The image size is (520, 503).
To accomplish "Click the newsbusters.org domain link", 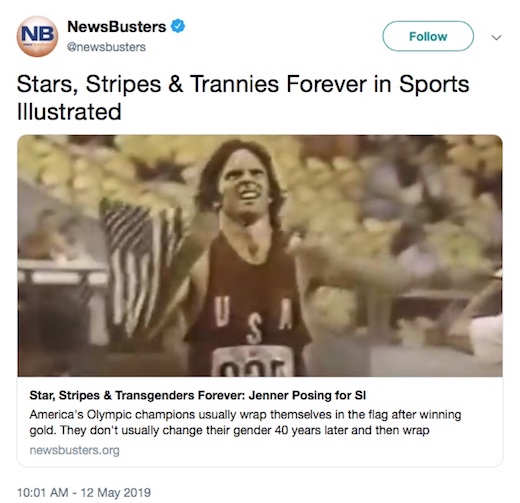I will click(74, 450).
